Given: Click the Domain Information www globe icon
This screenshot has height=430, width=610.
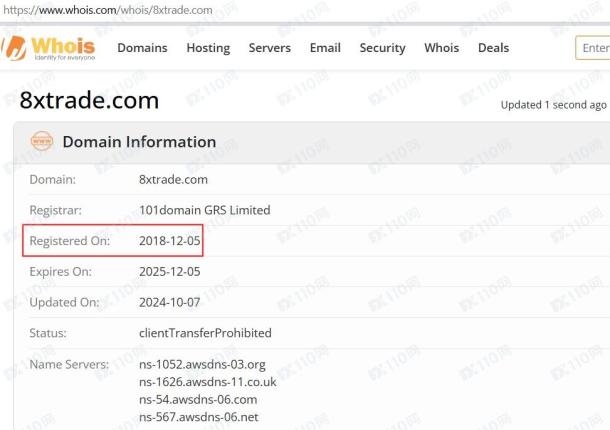Looking at the screenshot, I should pos(42,141).
